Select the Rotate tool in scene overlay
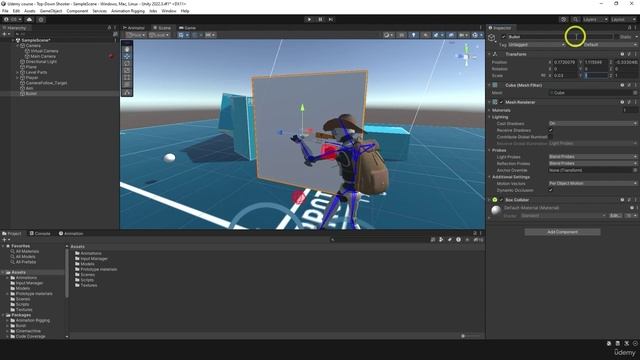The height and width of the screenshot is (360, 640). tap(127, 63)
